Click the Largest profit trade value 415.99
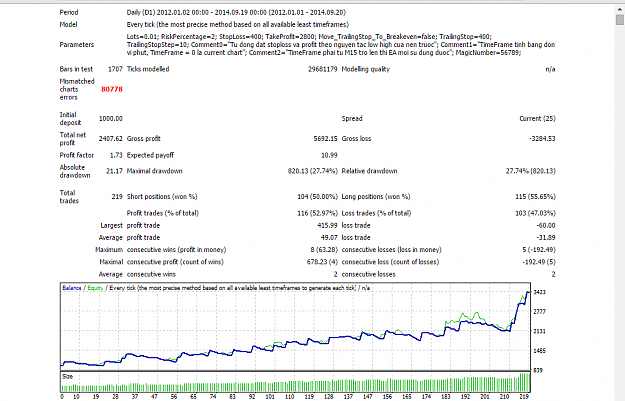 point(327,226)
